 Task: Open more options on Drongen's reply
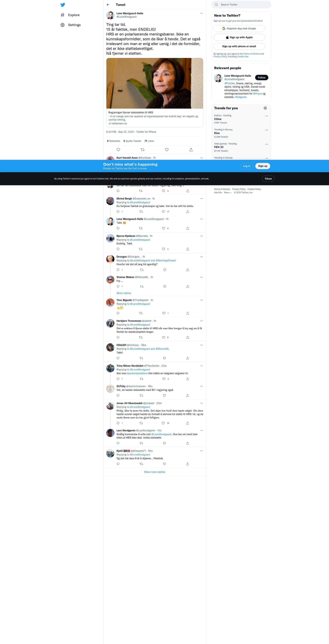(x=202, y=257)
